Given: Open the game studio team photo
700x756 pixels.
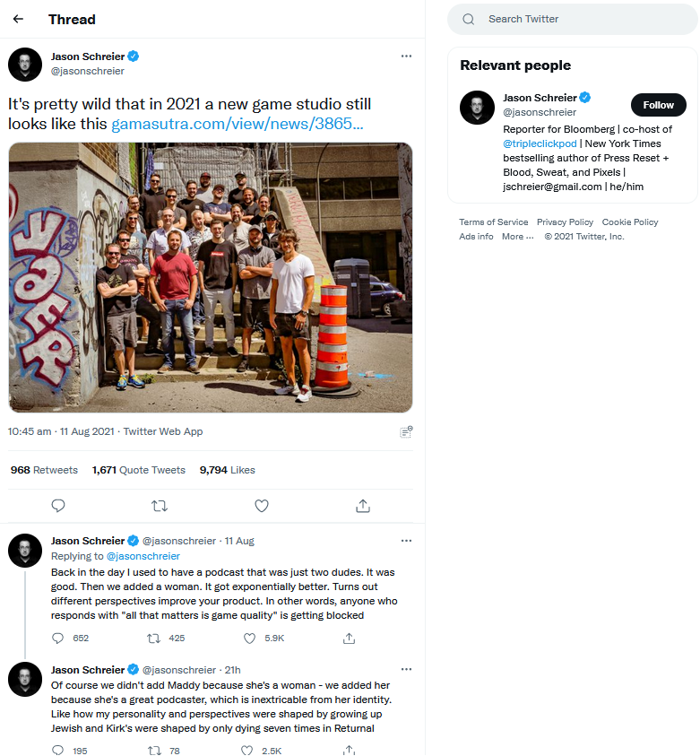Looking at the screenshot, I should pos(211,277).
